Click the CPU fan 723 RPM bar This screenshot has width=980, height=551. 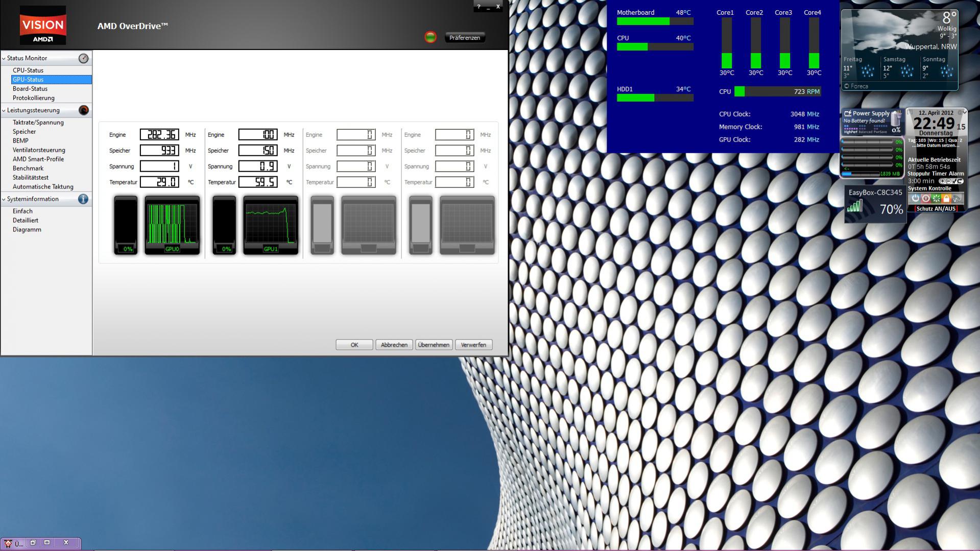tap(777, 91)
